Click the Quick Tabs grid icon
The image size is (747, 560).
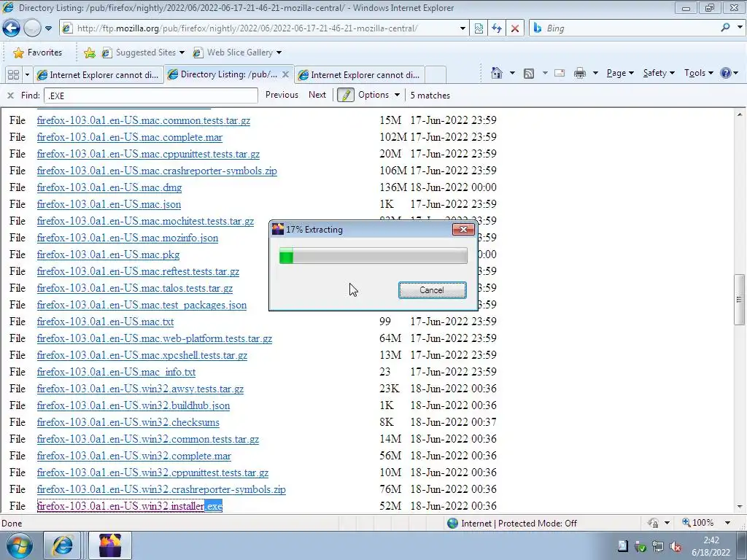13,75
